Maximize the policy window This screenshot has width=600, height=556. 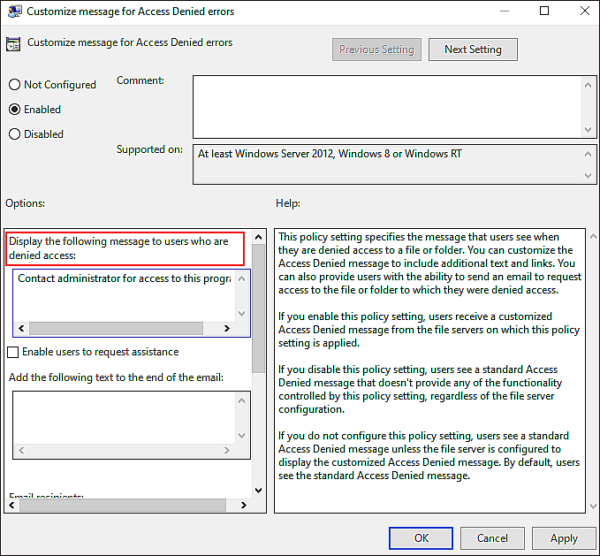[x=544, y=11]
